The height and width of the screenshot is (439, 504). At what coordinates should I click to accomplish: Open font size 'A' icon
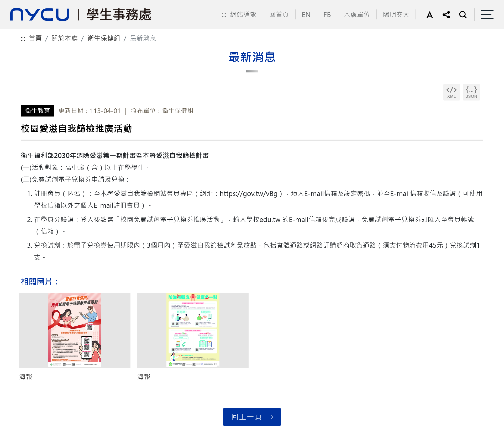429,15
